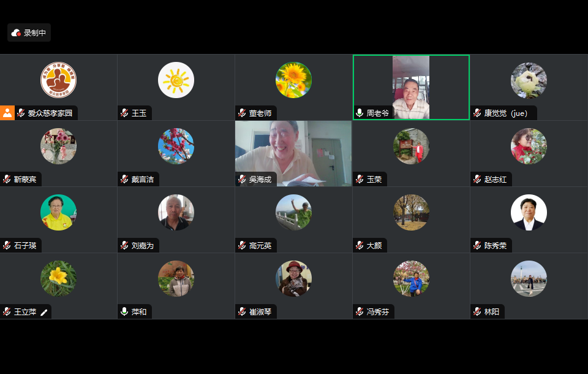Click the active microphone icon for 周老爷
This screenshot has height=374, width=588.
click(360, 113)
